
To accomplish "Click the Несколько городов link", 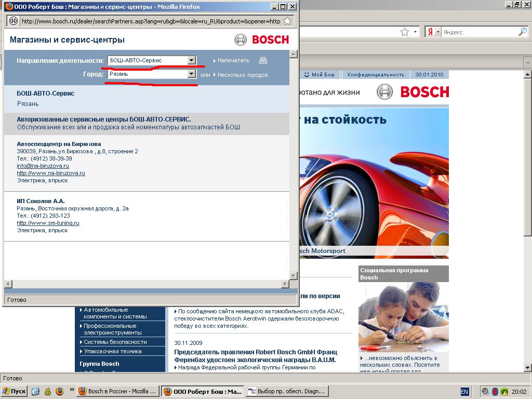I will pos(243,75).
